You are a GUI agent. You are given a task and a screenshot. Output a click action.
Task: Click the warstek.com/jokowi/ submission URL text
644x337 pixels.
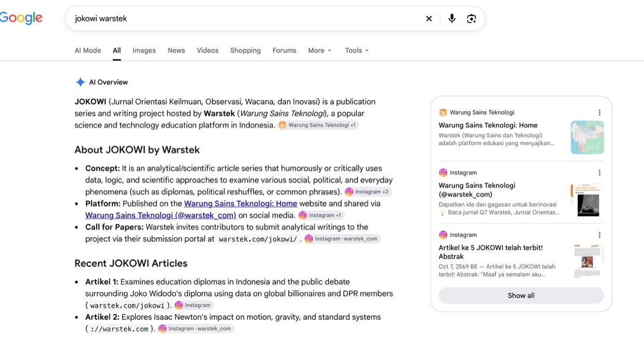coord(258,239)
